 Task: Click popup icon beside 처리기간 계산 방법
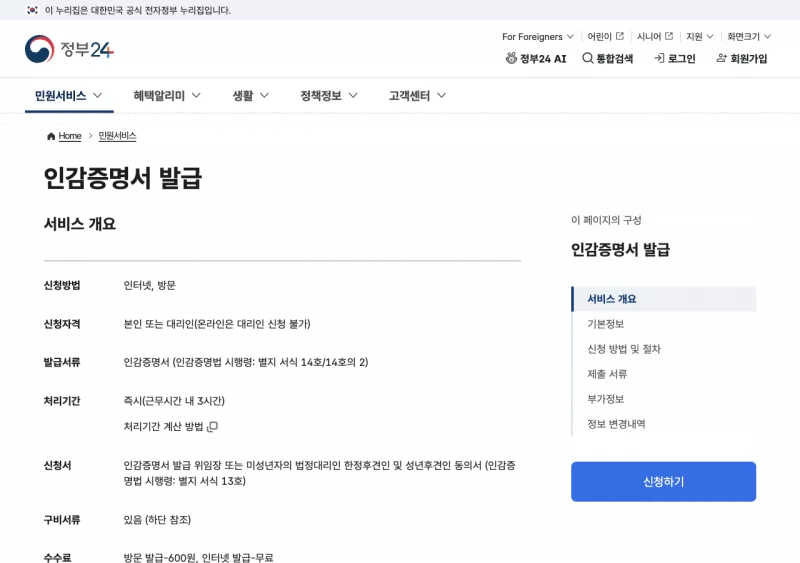click(x=212, y=427)
